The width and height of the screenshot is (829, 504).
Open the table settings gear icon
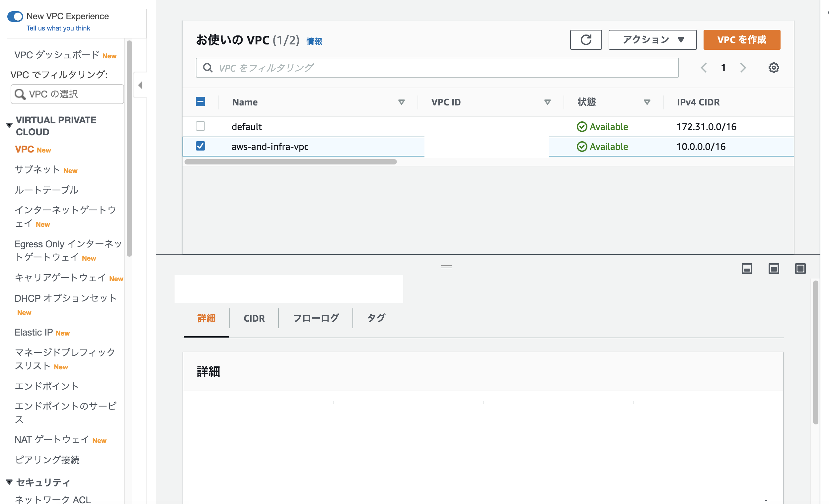[774, 68]
